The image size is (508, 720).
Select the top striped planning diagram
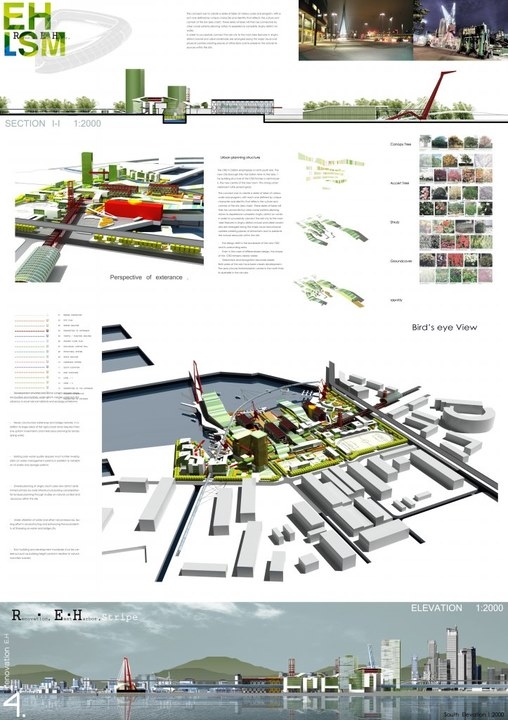coord(331,169)
